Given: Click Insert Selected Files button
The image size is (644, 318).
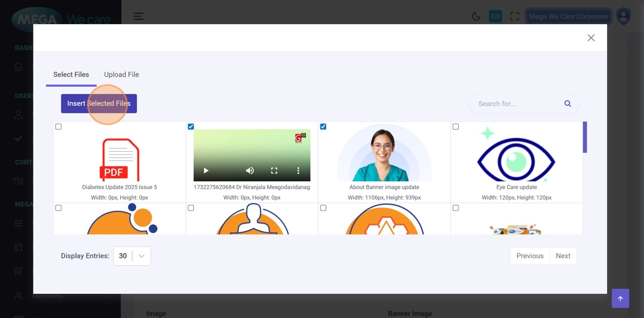Looking at the screenshot, I should pos(99,104).
